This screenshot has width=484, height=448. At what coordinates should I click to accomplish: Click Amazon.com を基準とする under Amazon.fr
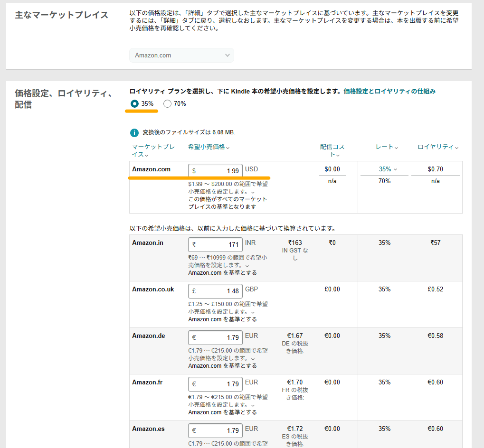223,412
